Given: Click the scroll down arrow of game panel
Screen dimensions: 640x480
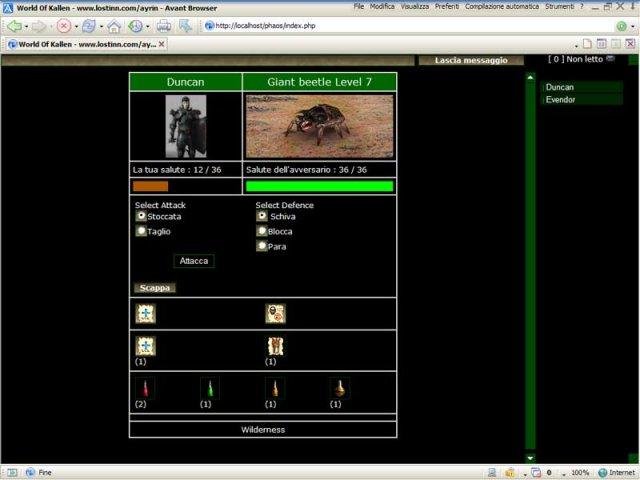Looking at the screenshot, I should pos(530,458).
